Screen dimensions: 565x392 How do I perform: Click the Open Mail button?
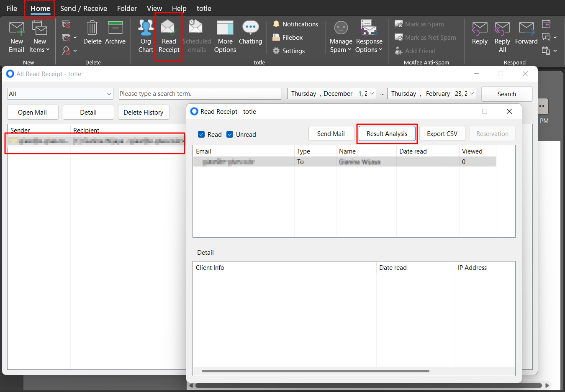coord(32,113)
